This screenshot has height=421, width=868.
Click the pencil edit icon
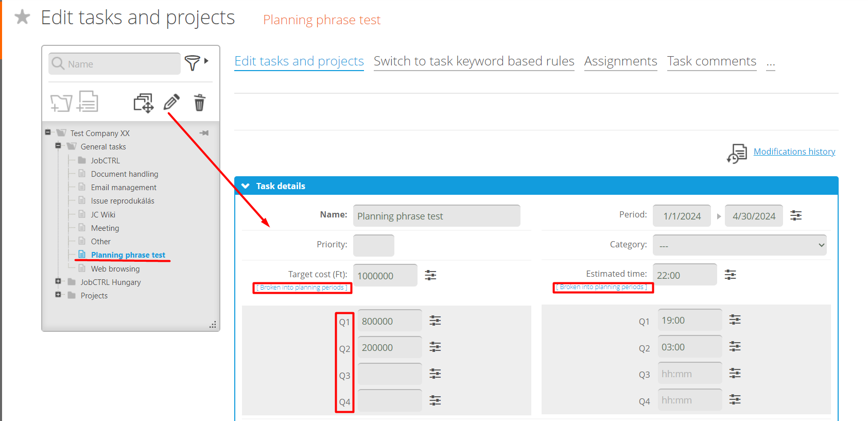(x=171, y=102)
